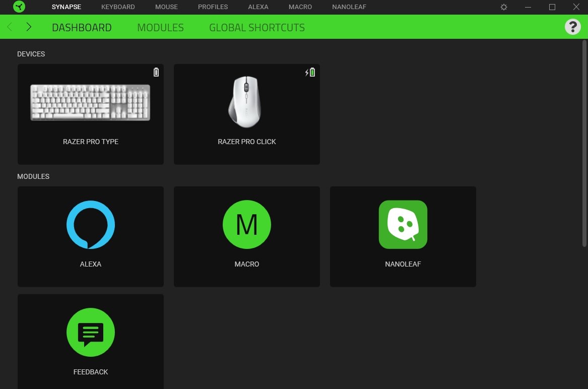Open the Modules sub-tab

pyautogui.click(x=161, y=27)
